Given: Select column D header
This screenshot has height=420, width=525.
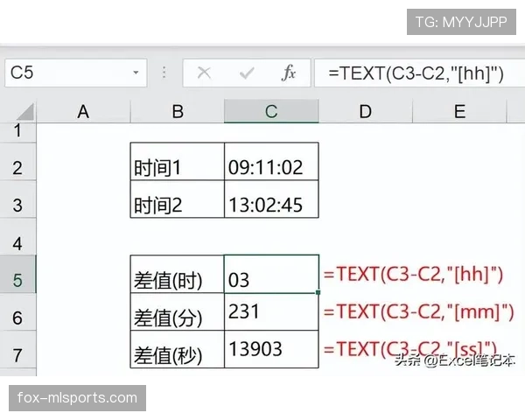Looking at the screenshot, I should (x=365, y=111).
